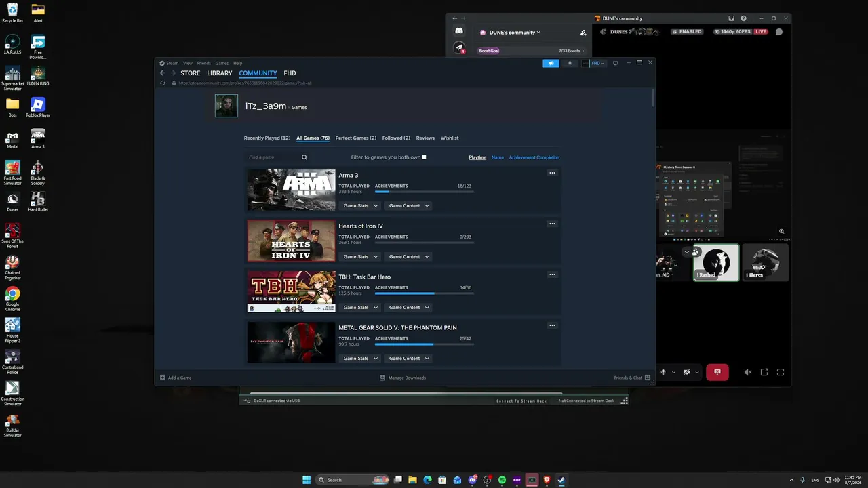Open the Friends menu in Steam

203,63
